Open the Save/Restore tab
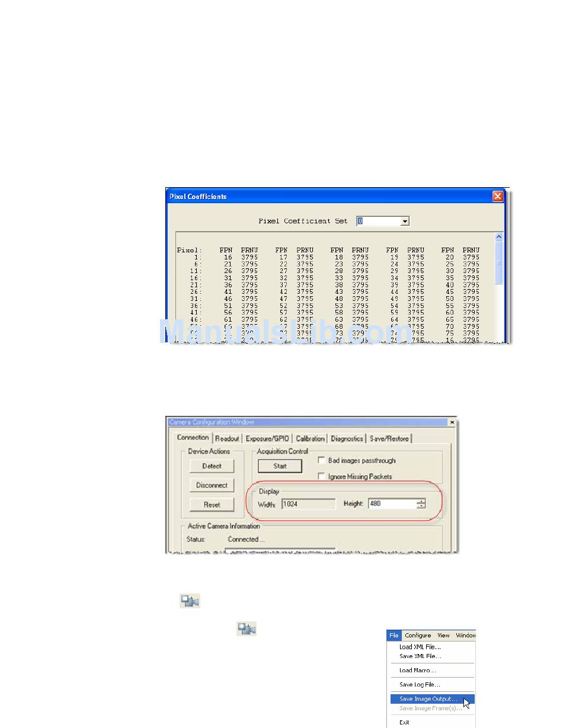 pos(389,438)
